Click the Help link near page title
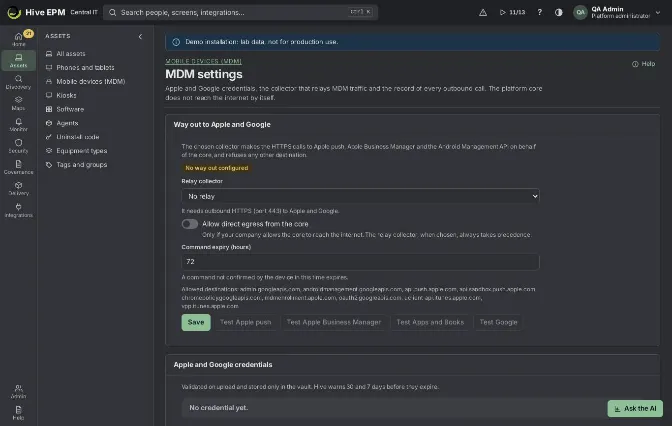The image size is (672, 426). point(643,64)
